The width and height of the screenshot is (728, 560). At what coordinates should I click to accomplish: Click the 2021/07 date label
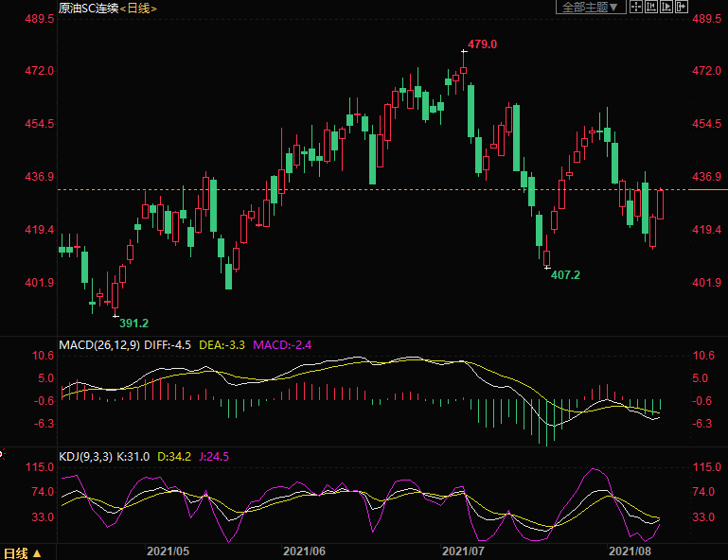463,551
